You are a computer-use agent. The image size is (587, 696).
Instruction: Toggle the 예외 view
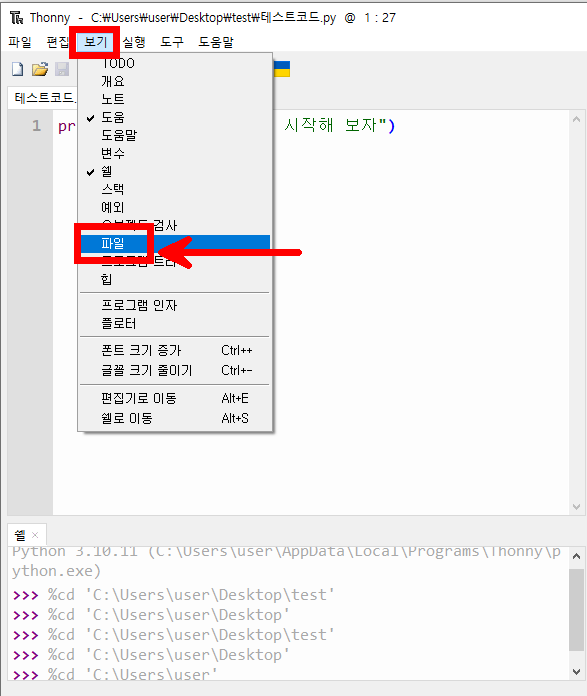[x=175, y=207]
